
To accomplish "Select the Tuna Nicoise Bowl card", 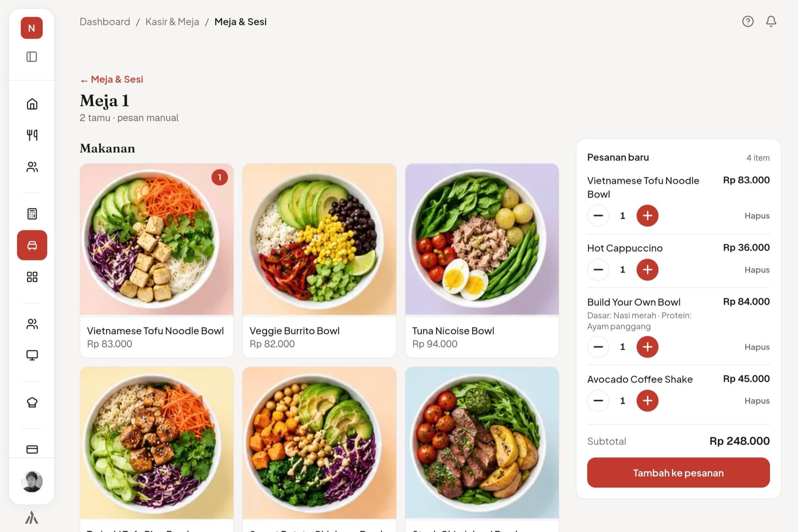I will click(482, 260).
